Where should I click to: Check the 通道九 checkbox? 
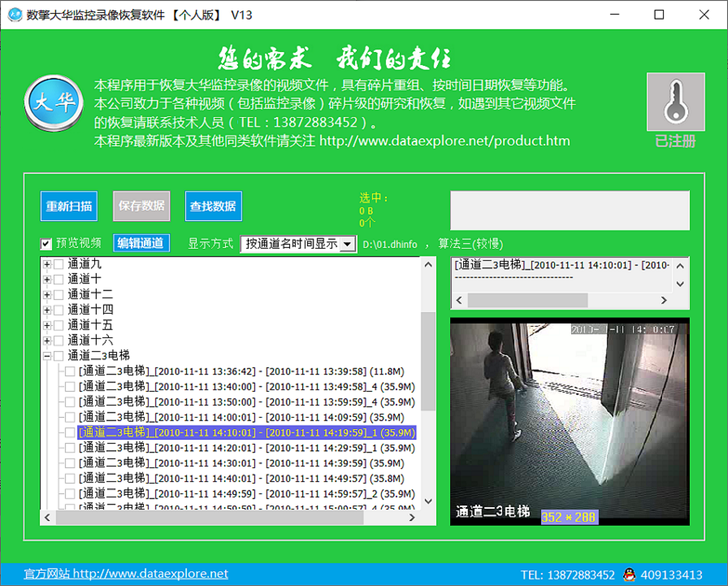[59, 264]
